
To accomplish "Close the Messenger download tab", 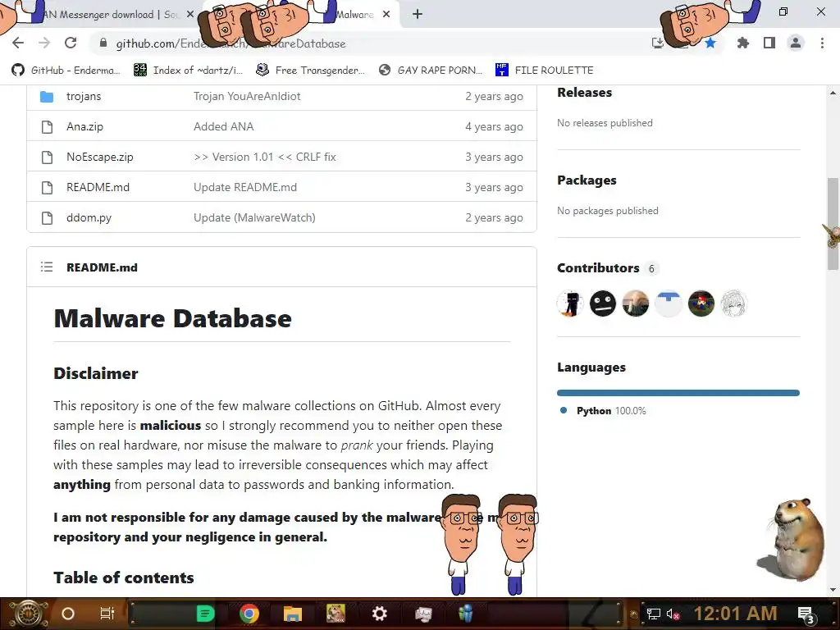I will click(189, 15).
